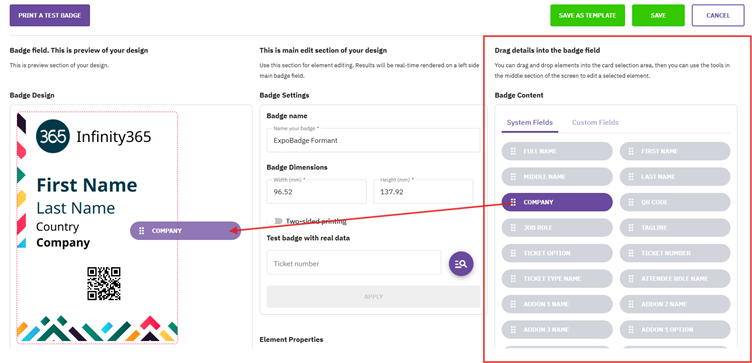Click Save as Template button
This screenshot has width=752, height=363.
(588, 15)
